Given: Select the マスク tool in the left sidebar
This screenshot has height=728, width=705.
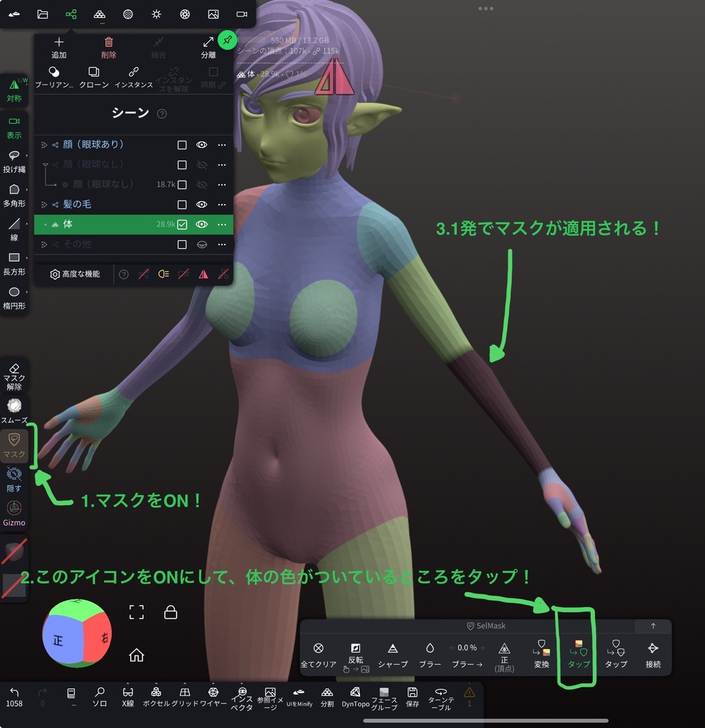Looking at the screenshot, I should click(14, 444).
